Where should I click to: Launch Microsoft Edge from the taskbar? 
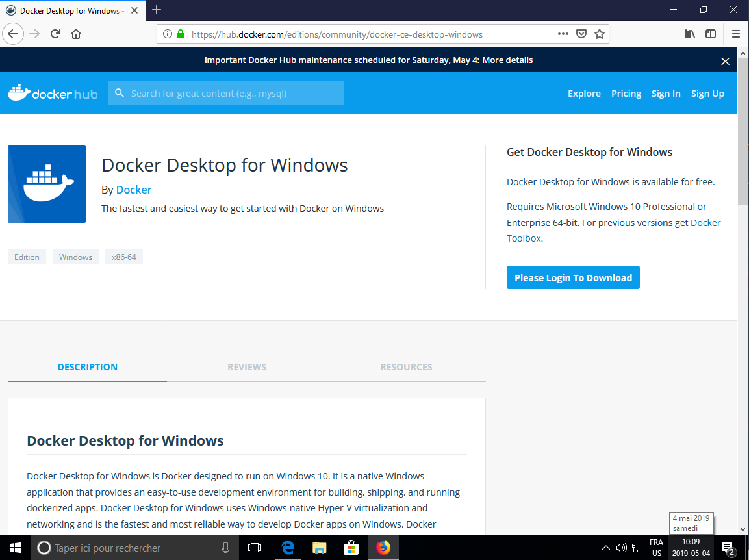pyautogui.click(x=288, y=548)
